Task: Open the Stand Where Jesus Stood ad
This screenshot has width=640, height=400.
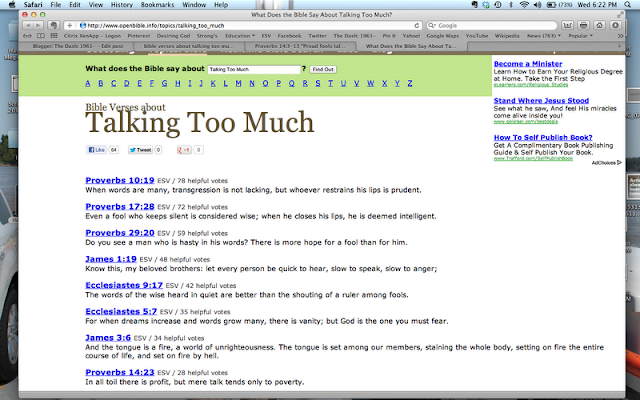Action: pyautogui.click(x=541, y=100)
